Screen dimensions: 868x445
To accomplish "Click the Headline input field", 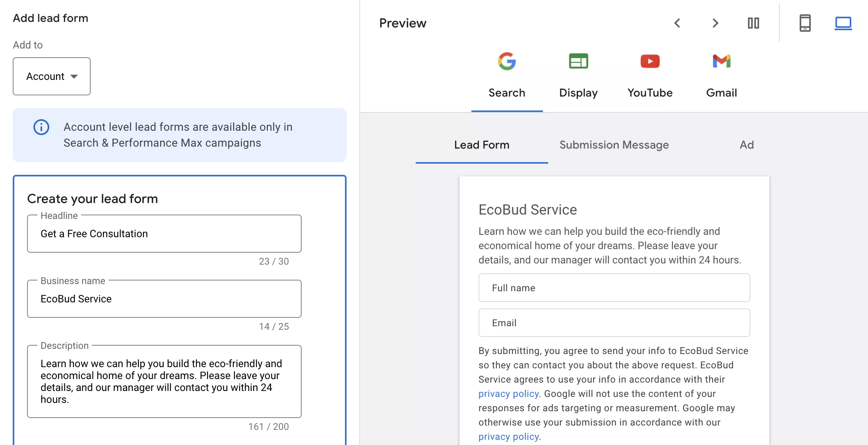I will 164,234.
